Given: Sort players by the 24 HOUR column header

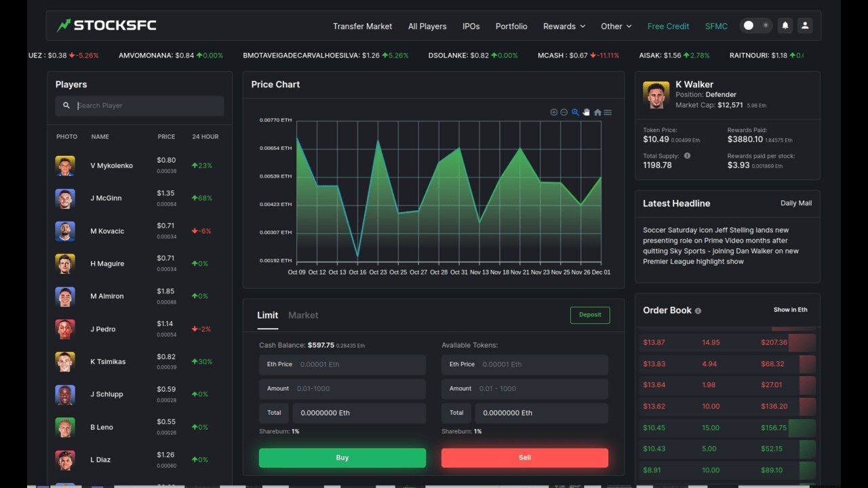Looking at the screenshot, I should tap(205, 137).
